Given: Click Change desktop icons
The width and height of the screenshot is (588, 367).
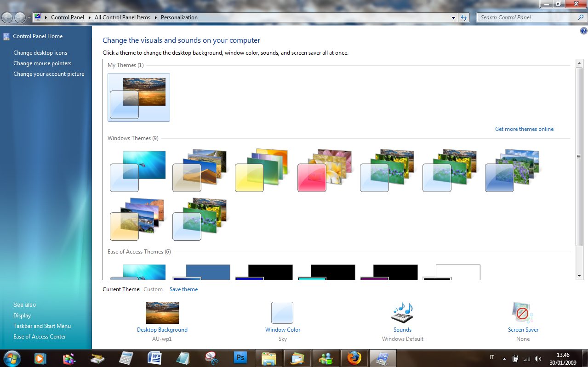Looking at the screenshot, I should coord(40,53).
